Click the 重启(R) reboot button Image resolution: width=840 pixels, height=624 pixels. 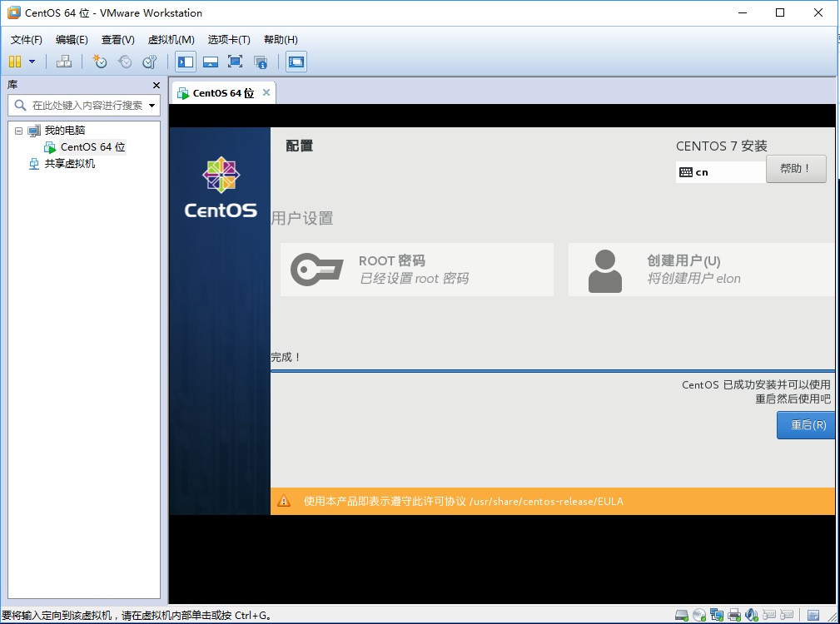point(806,425)
